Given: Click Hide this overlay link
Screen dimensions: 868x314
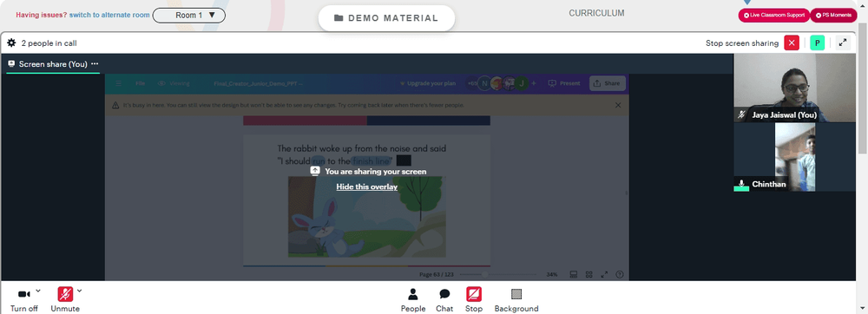Looking at the screenshot, I should tap(367, 186).
